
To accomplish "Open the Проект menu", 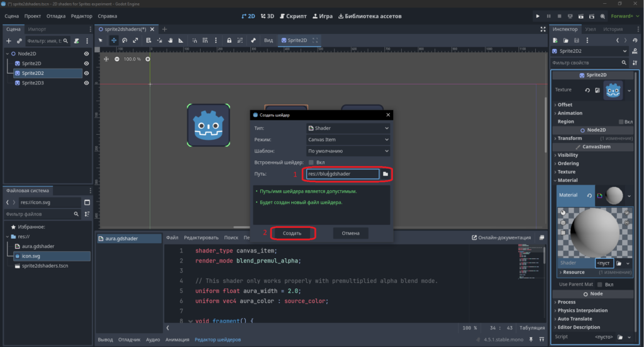I will pyautogui.click(x=33, y=16).
